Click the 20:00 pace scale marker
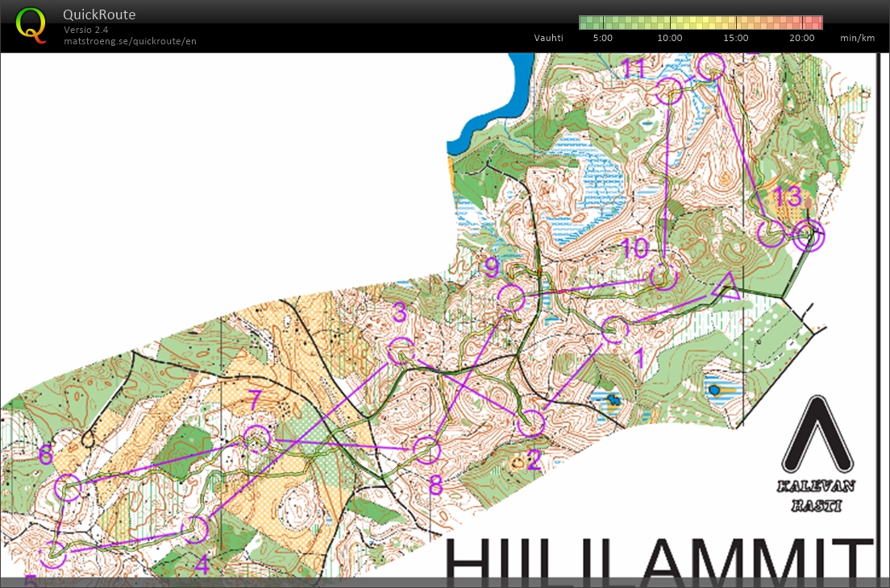890x588 pixels. 801,38
